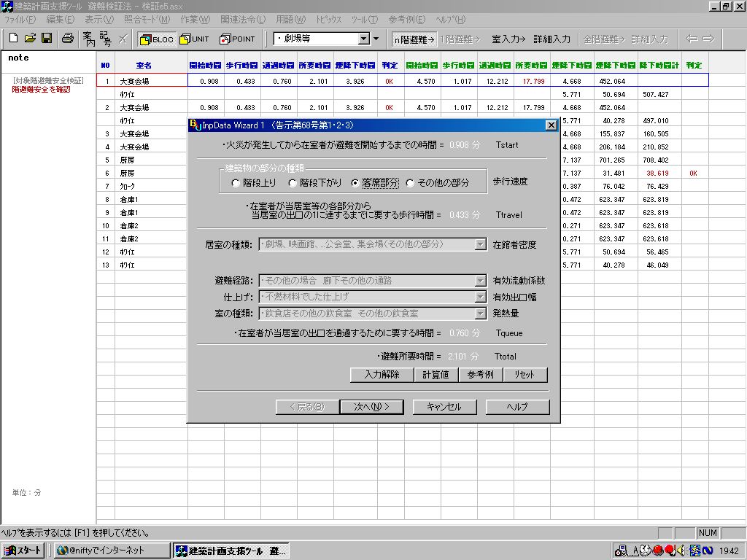Open the ファイル(F) menu
The height and width of the screenshot is (560, 747).
[x=20, y=20]
